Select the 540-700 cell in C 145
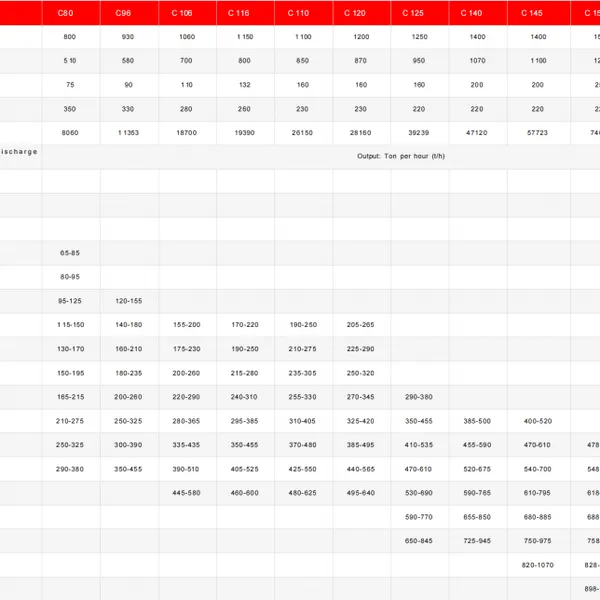Screen dimensions: 600x600 [538, 469]
